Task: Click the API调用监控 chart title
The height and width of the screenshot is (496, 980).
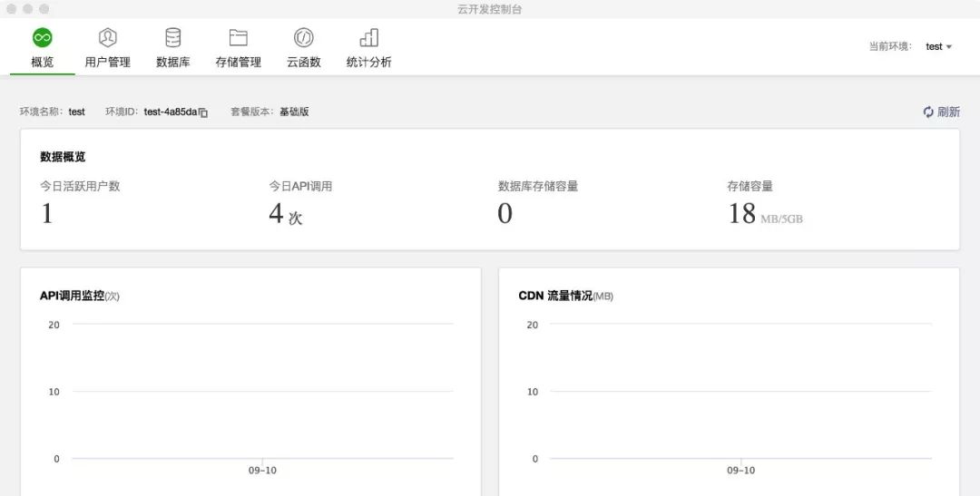Action: (79, 296)
